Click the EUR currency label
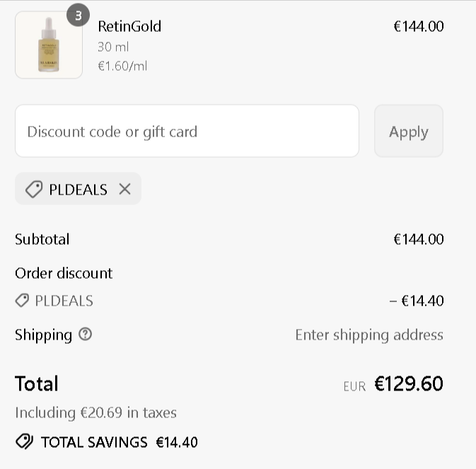This screenshot has height=469, width=476. 354,386
